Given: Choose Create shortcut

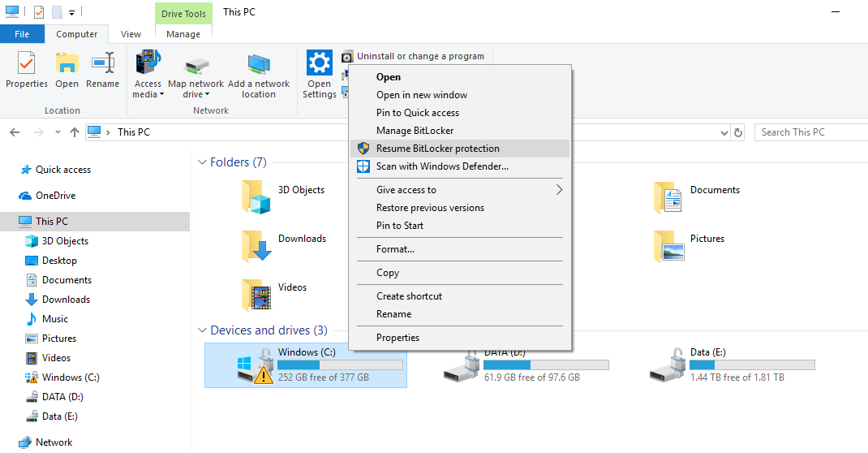Looking at the screenshot, I should [x=460, y=296].
